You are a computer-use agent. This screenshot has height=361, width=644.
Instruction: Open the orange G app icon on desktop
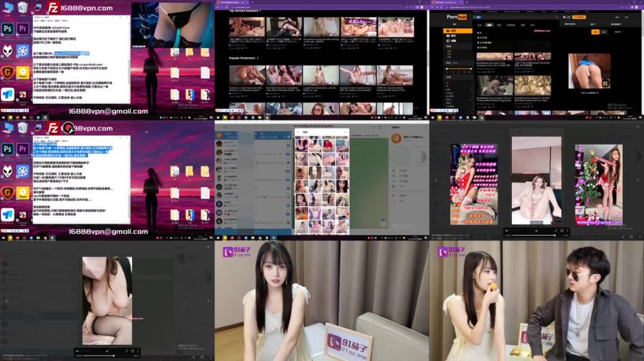coord(8,72)
